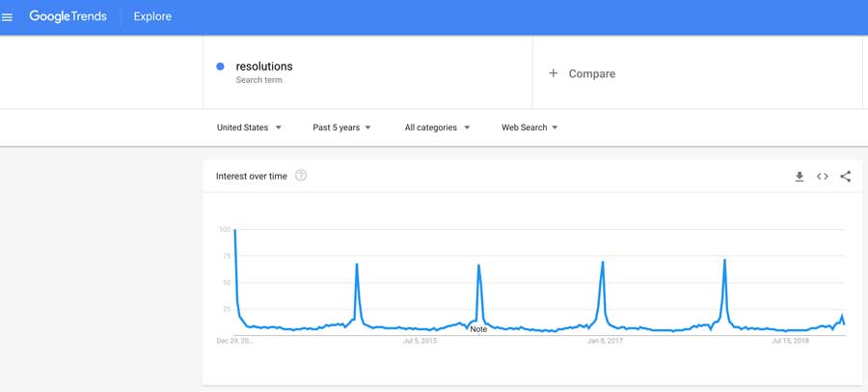Click the Jul 15, 2018 axis label
The width and height of the screenshot is (868, 392).
(791, 341)
